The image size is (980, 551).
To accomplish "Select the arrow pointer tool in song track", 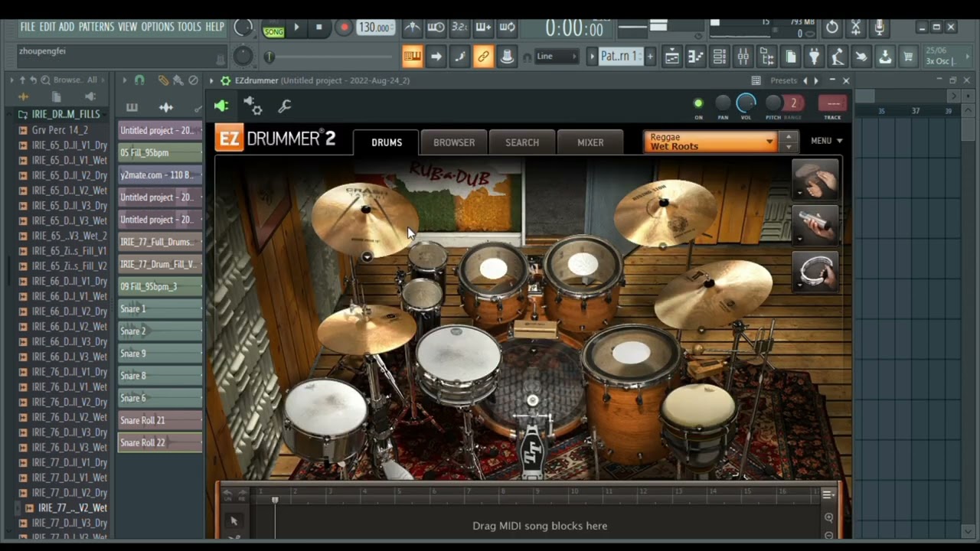I will pyautogui.click(x=234, y=521).
